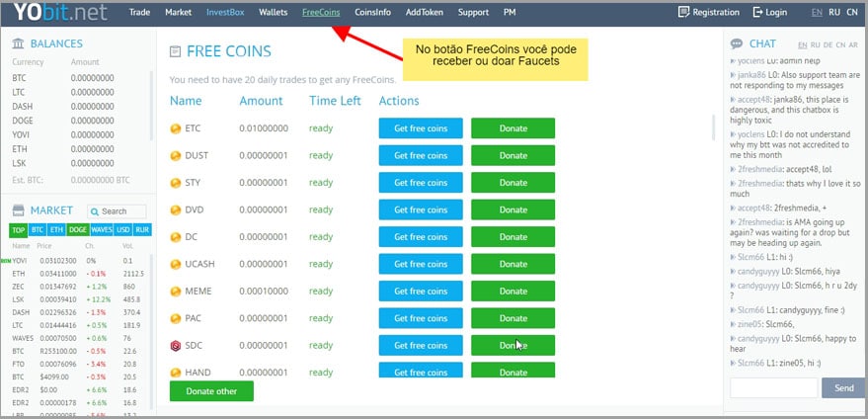Get free coins for SDC

[x=421, y=346]
